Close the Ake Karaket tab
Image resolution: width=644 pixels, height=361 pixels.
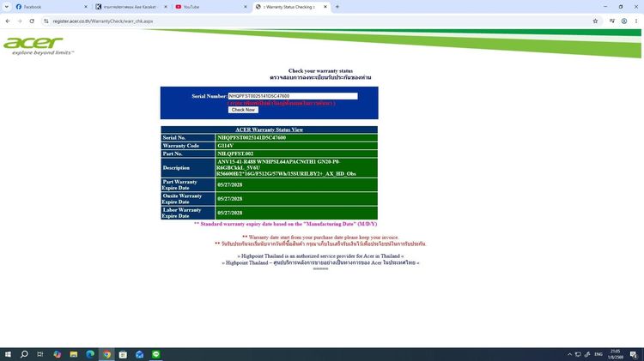click(x=166, y=7)
